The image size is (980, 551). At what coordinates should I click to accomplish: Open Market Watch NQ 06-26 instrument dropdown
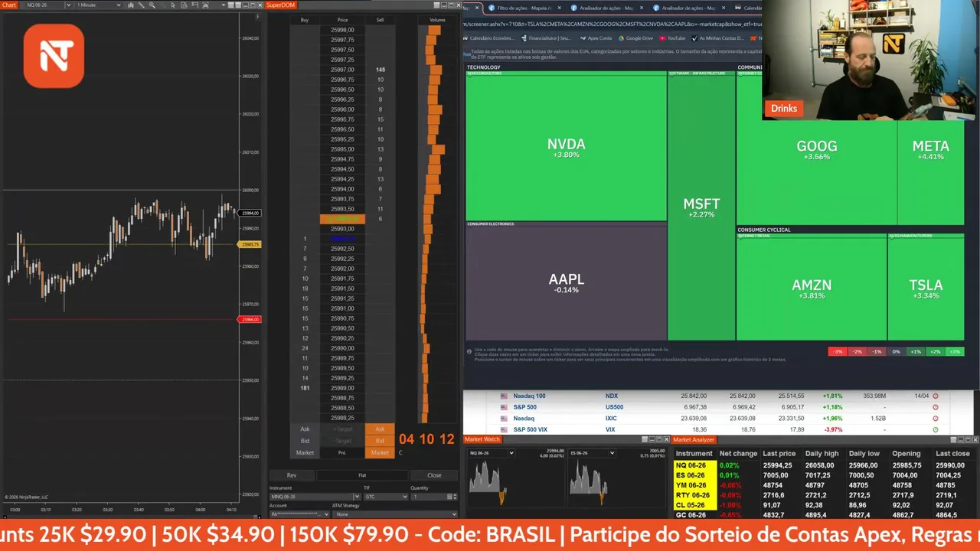coord(491,453)
